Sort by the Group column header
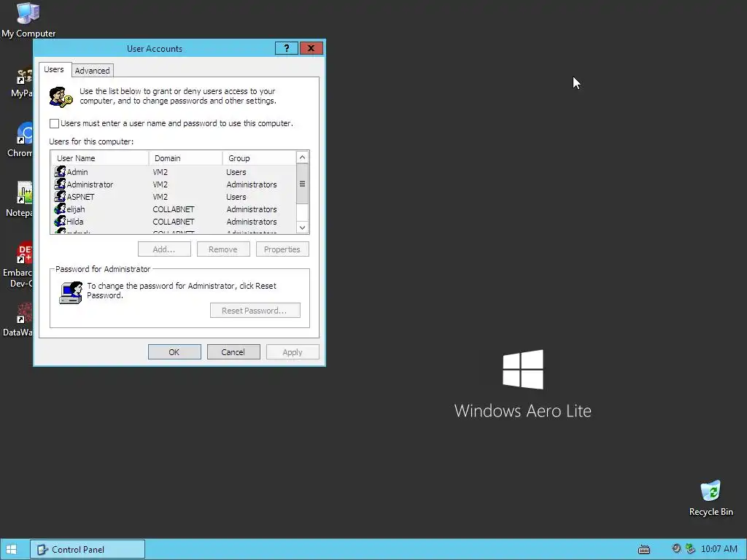This screenshot has height=560, width=747. (259, 158)
